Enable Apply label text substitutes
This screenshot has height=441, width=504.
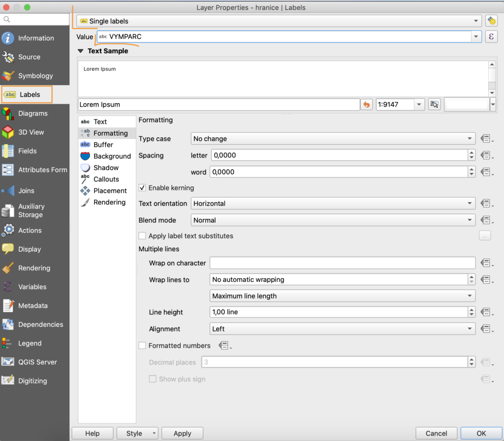pyautogui.click(x=142, y=236)
